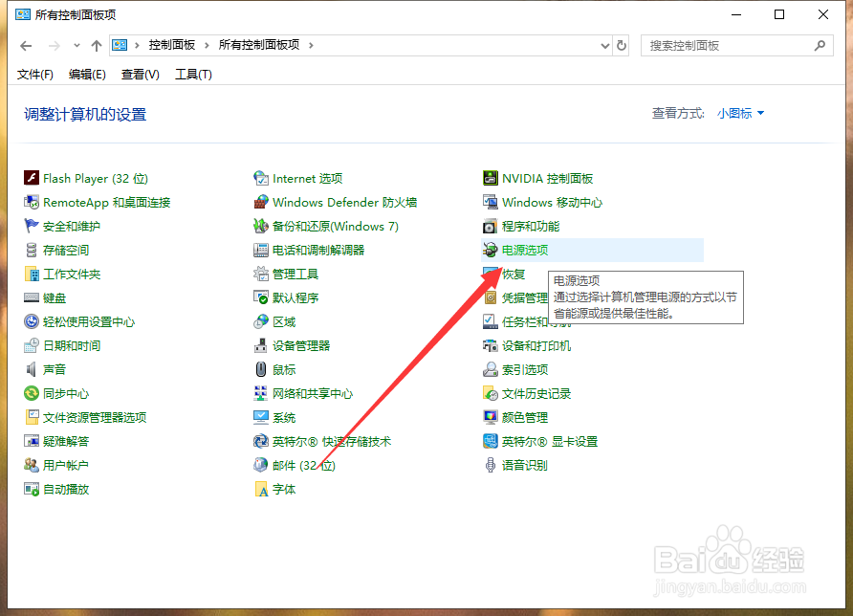This screenshot has width=853, height=616.
Task: Open the 颜色管理 icon
Action: tap(491, 417)
